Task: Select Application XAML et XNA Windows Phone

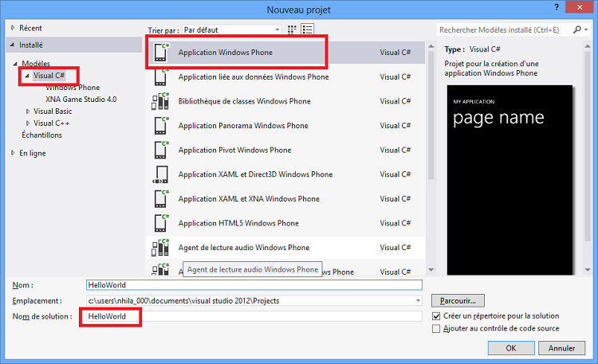Action: (x=285, y=198)
